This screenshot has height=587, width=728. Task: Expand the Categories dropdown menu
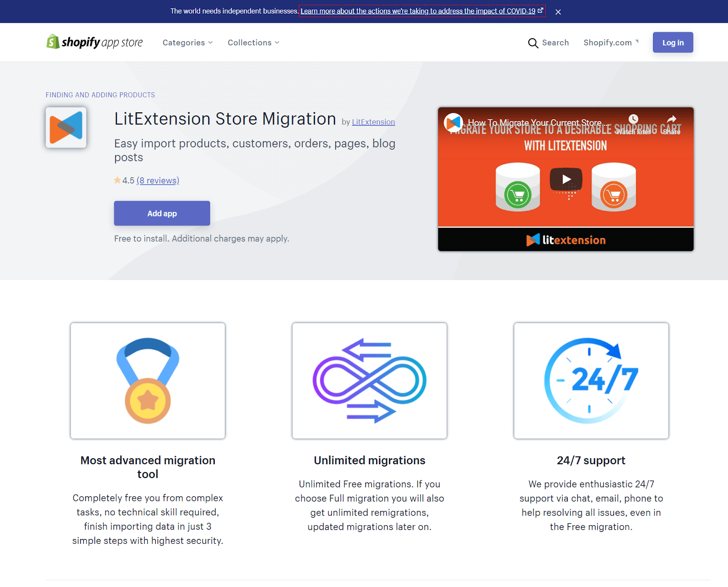pos(187,43)
